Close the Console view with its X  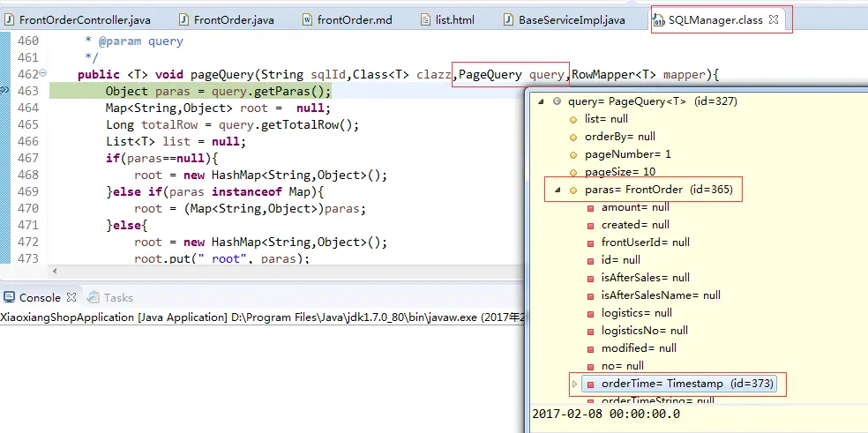(x=71, y=297)
